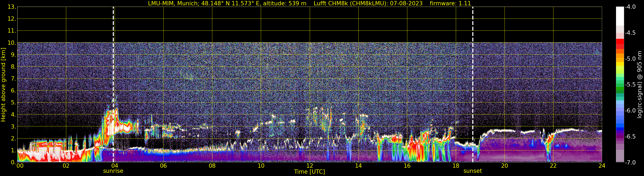Click the '08' time tick label
644x176 pixels.
212,166
